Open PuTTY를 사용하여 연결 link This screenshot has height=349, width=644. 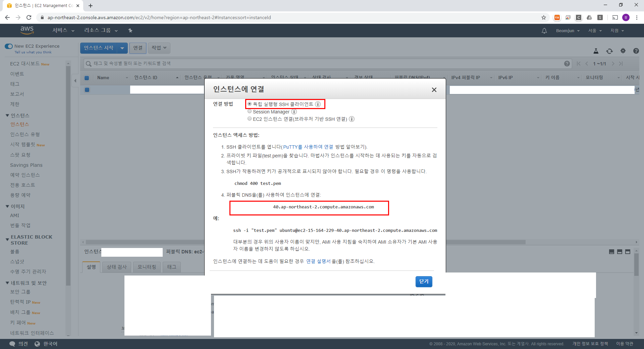(x=308, y=147)
